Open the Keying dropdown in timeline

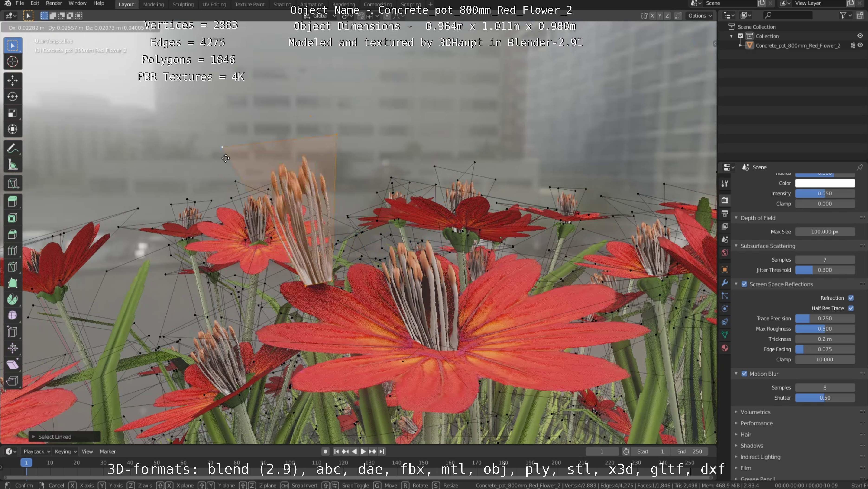point(66,452)
